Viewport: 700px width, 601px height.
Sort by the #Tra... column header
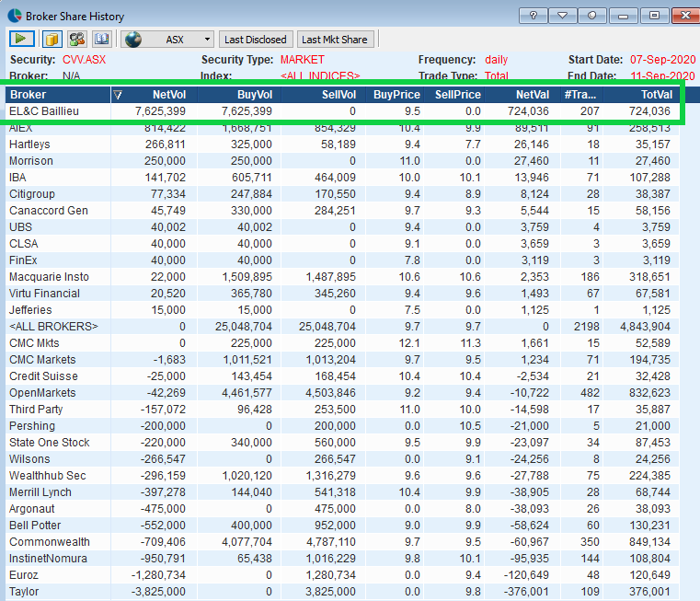click(x=582, y=95)
